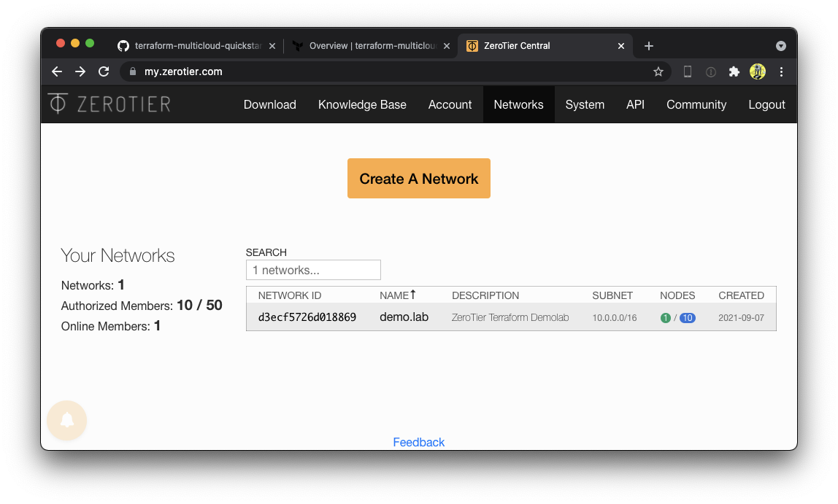Open the System nav item

coord(585,104)
